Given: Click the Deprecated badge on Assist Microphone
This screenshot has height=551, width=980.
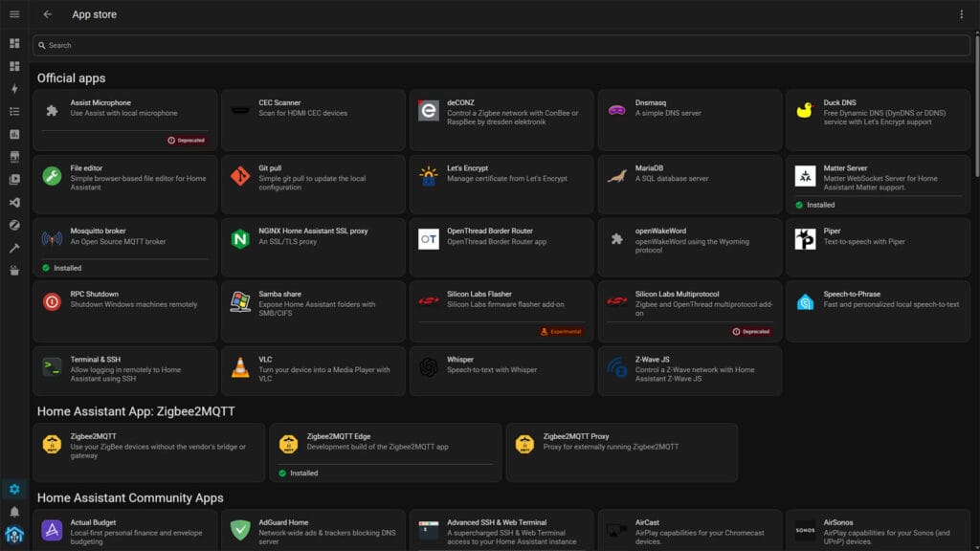Looking at the screenshot, I should 187,141.
